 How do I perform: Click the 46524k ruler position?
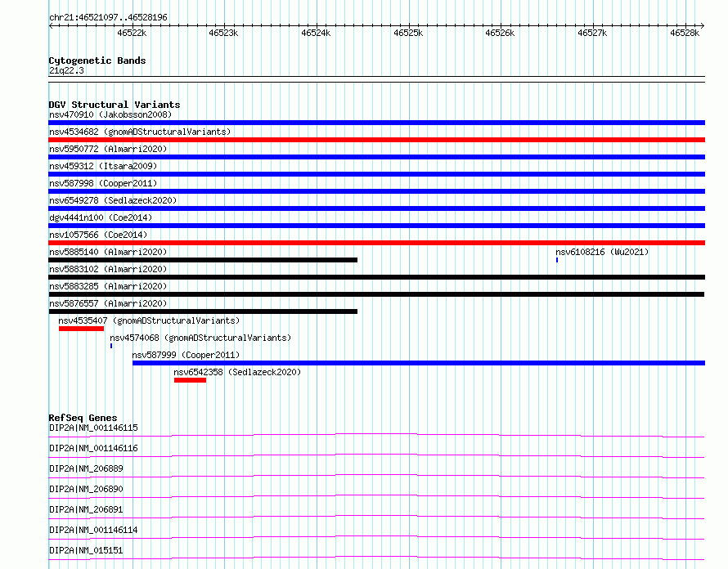click(316, 33)
